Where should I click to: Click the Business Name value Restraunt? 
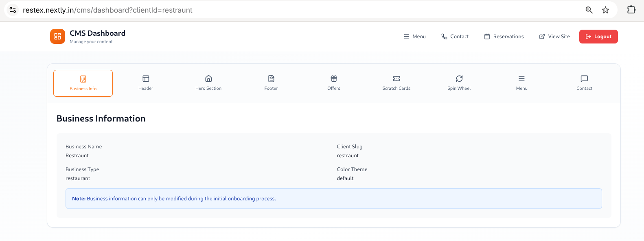point(77,156)
